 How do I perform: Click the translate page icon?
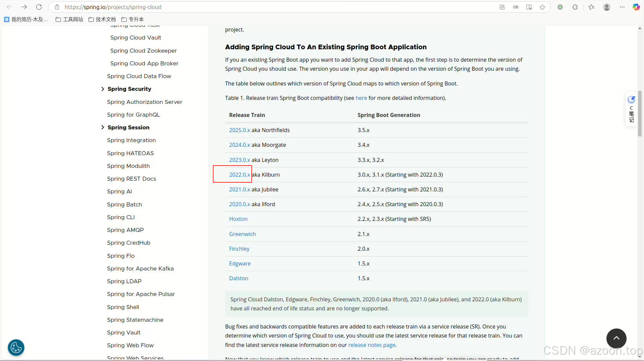[516, 7]
